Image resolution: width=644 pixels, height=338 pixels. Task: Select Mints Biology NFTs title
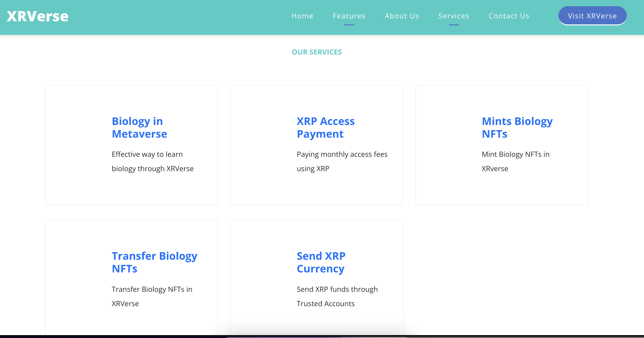click(x=517, y=127)
